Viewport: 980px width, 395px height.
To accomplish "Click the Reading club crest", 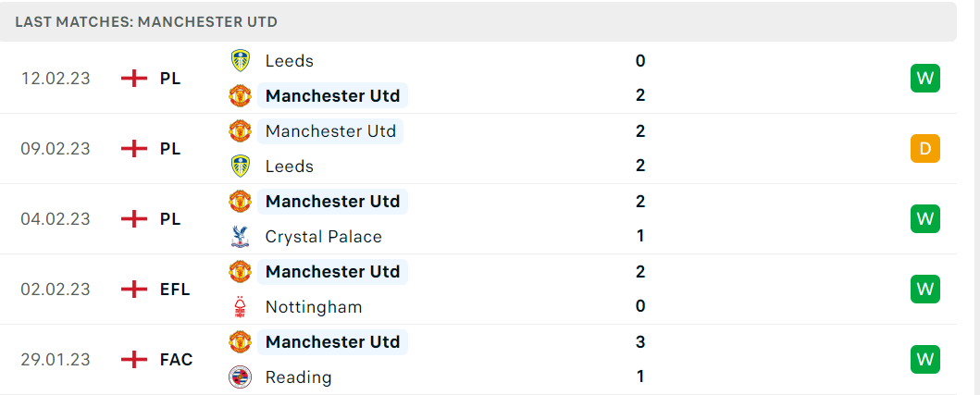I will 241,376.
